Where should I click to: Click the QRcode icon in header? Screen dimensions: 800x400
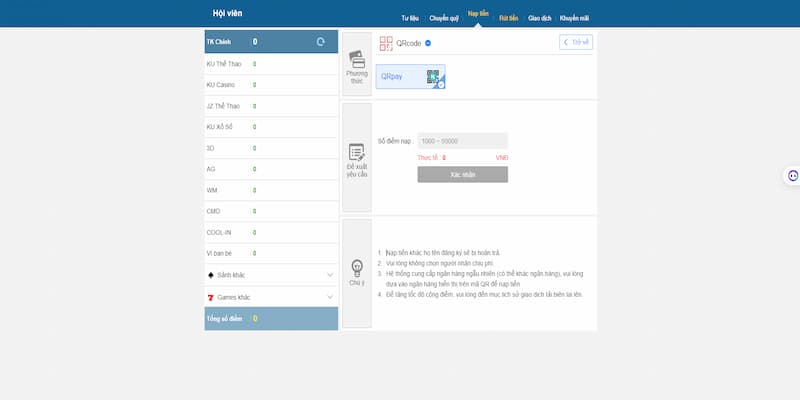click(386, 43)
